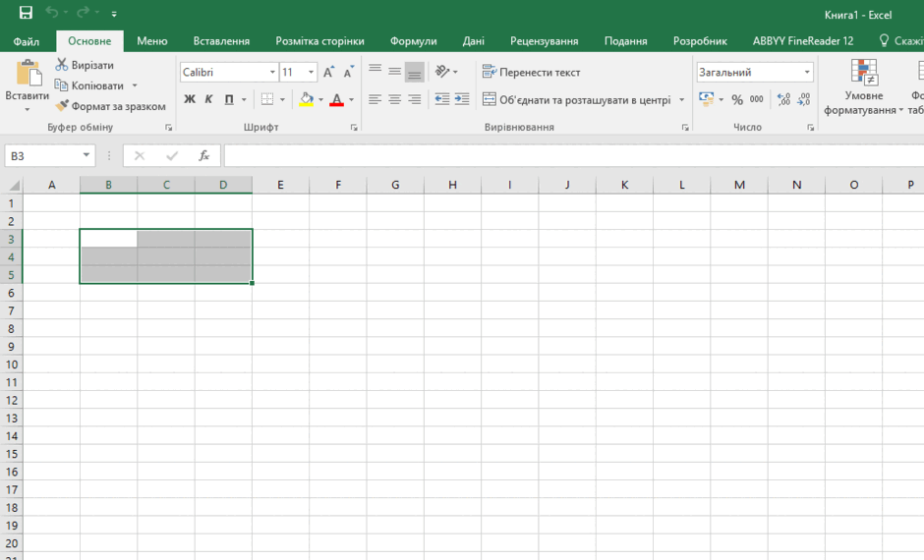924x560 pixels.
Task: Open the Файл menu tab
Action: [27, 41]
